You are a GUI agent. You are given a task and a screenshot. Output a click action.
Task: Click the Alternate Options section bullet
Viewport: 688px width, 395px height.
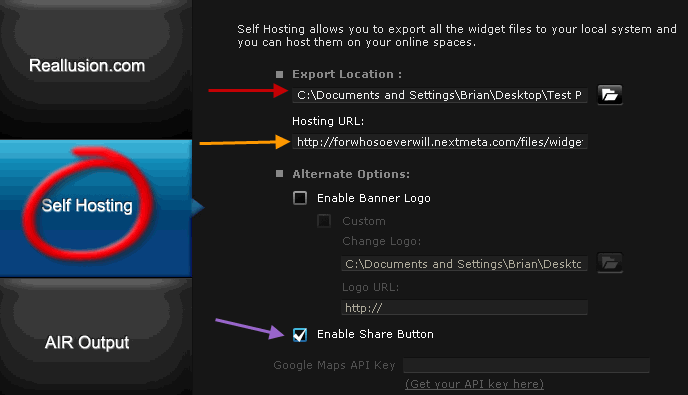click(280, 174)
